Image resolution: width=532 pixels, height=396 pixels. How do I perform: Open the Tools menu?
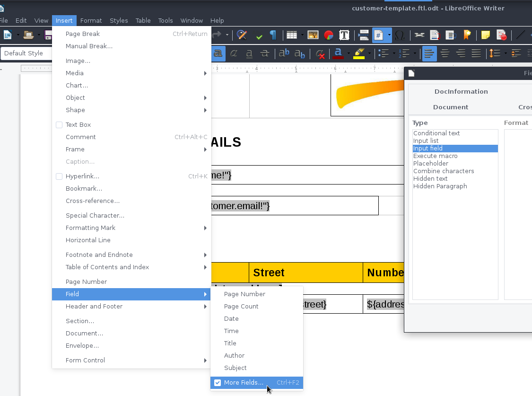(x=165, y=20)
